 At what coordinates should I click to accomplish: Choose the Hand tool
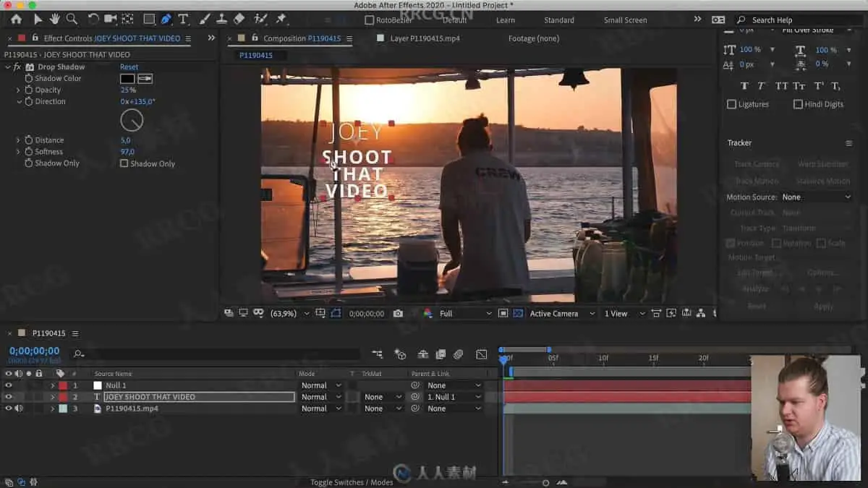pos(55,20)
